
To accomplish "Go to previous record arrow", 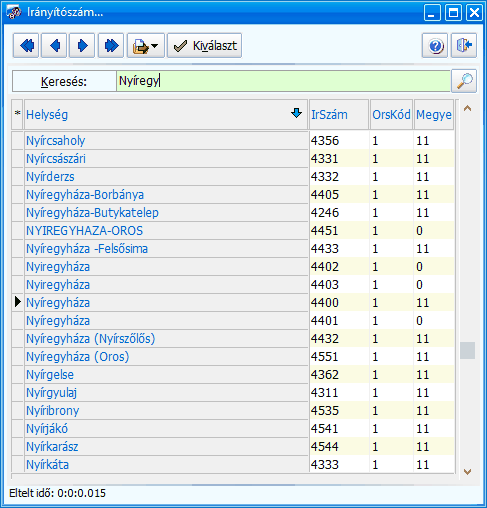I will pyautogui.click(x=54, y=45).
